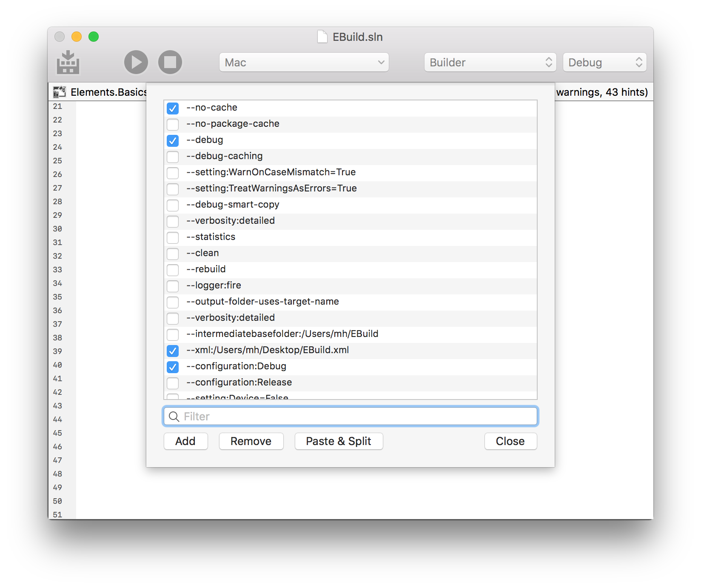Click the Add button
The width and height of the screenshot is (701, 588).
point(186,441)
